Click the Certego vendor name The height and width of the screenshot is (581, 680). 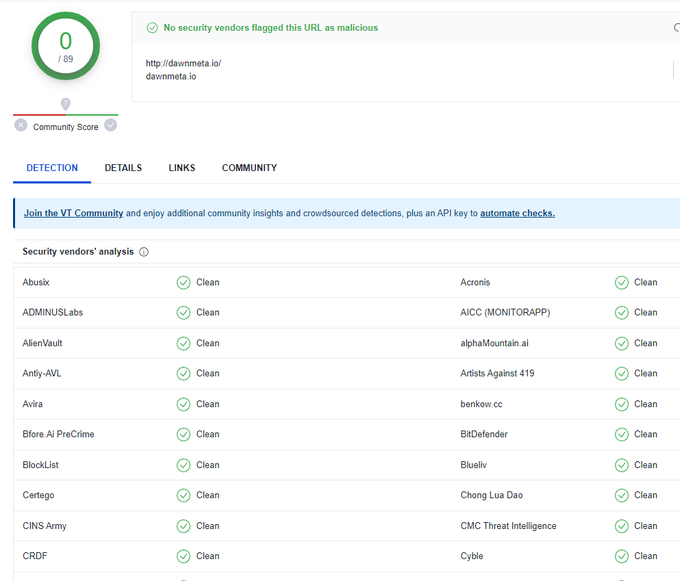[x=38, y=495]
